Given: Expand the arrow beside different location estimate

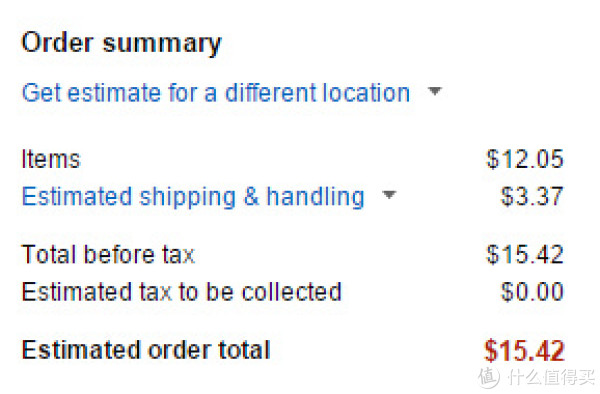Looking at the screenshot, I should coord(434,91).
